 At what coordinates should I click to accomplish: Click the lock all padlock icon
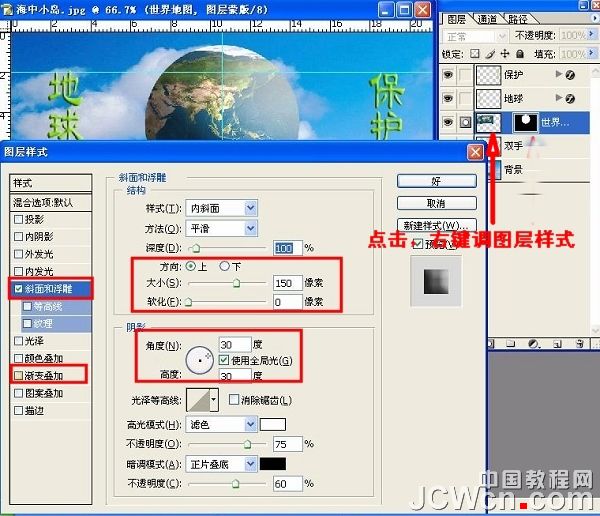pos(520,54)
